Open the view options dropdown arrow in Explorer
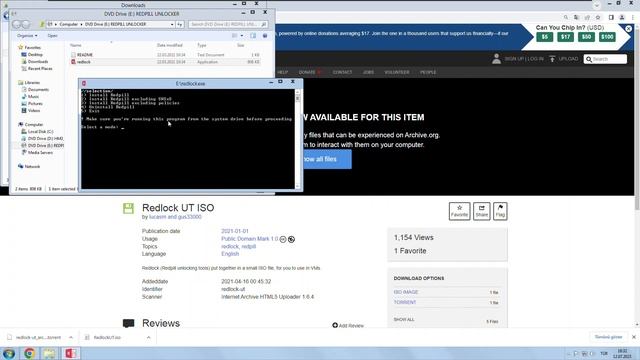The width and height of the screenshot is (640, 360). [242, 36]
